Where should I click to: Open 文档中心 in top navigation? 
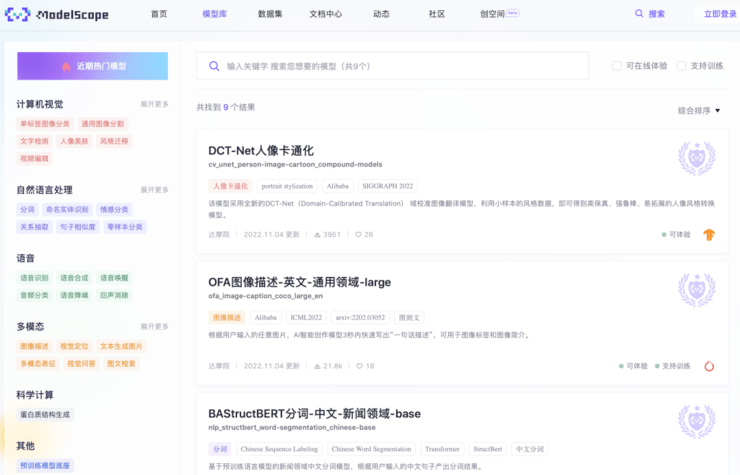(326, 14)
